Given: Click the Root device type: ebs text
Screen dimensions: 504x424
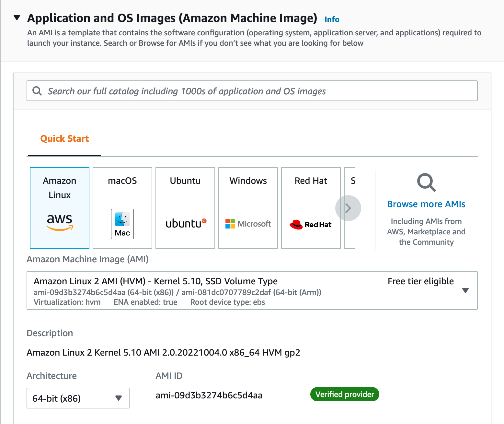Looking at the screenshot, I should coord(228,302).
